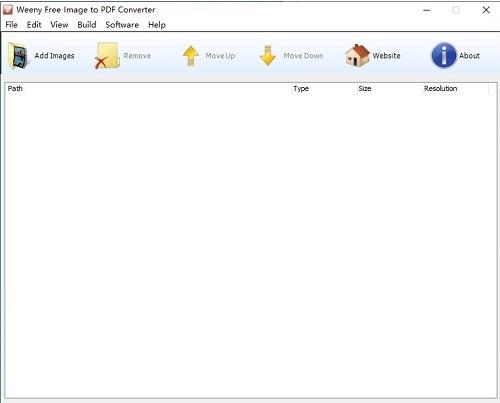Sort the list by the Resolution column header
The width and height of the screenshot is (500, 403).
click(455, 89)
